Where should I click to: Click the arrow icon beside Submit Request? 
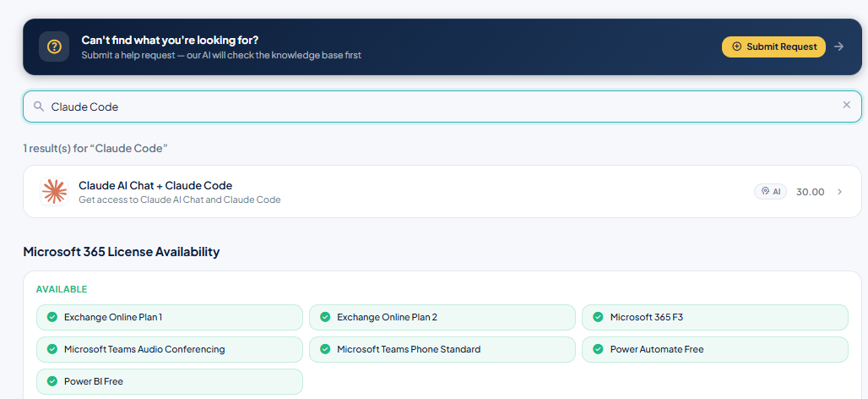click(x=839, y=46)
